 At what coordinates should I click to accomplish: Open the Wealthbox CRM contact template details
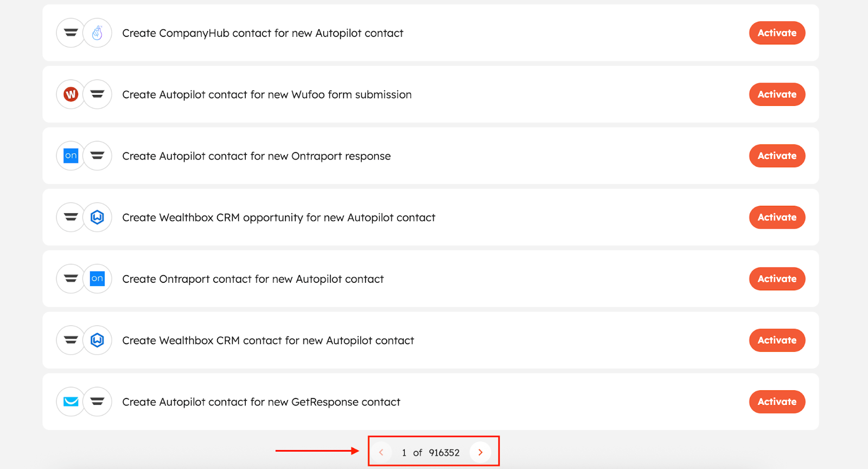tap(268, 340)
